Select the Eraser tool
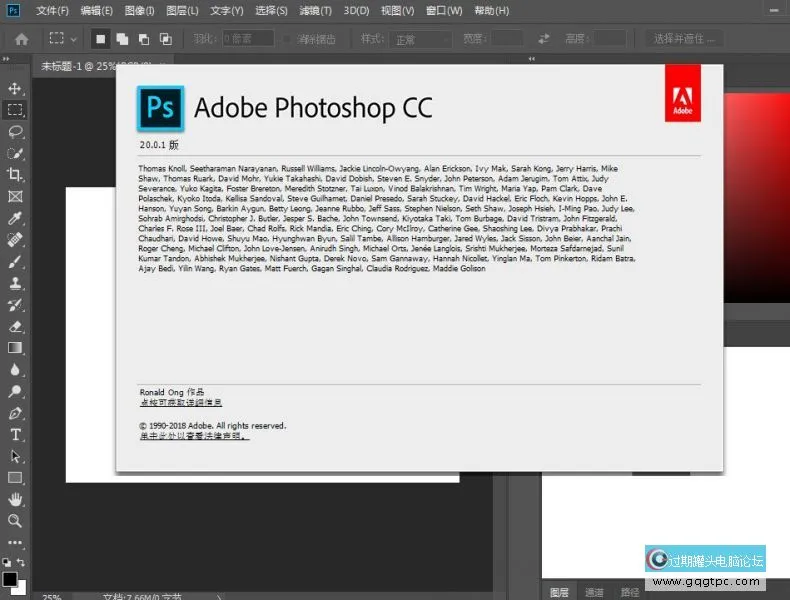This screenshot has height=600, width=790. [15, 326]
